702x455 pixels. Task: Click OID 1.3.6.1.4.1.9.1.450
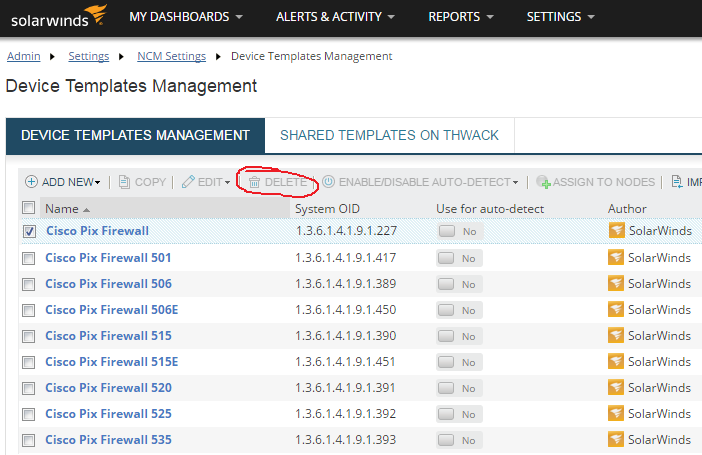pos(345,309)
